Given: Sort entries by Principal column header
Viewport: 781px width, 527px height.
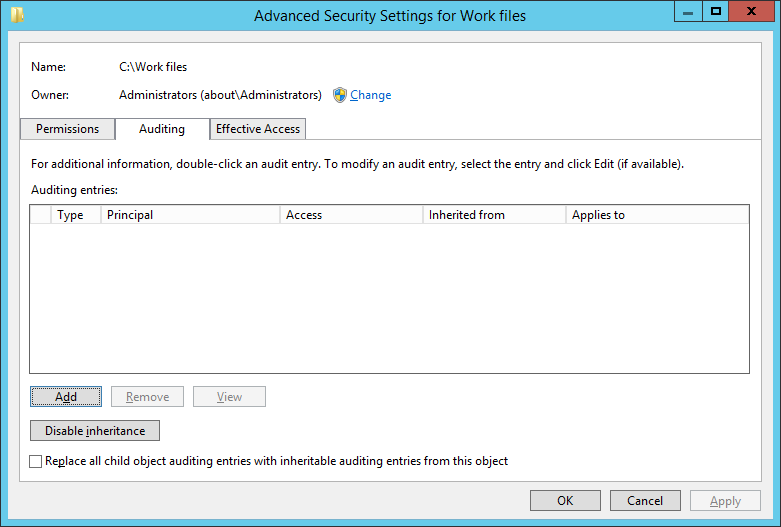Looking at the screenshot, I should 190,215.
